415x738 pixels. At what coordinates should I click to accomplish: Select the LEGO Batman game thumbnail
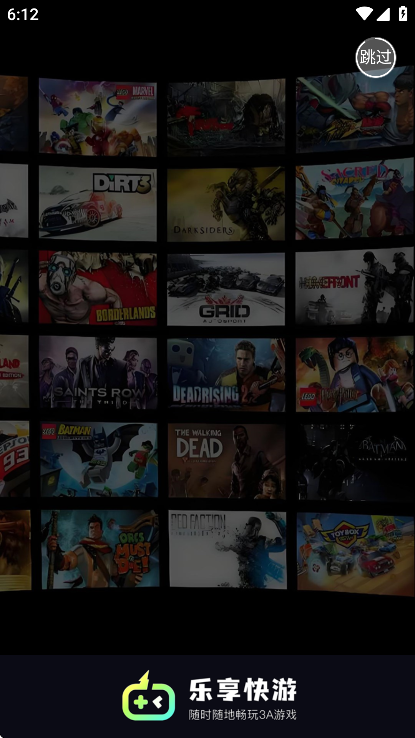[99, 459]
